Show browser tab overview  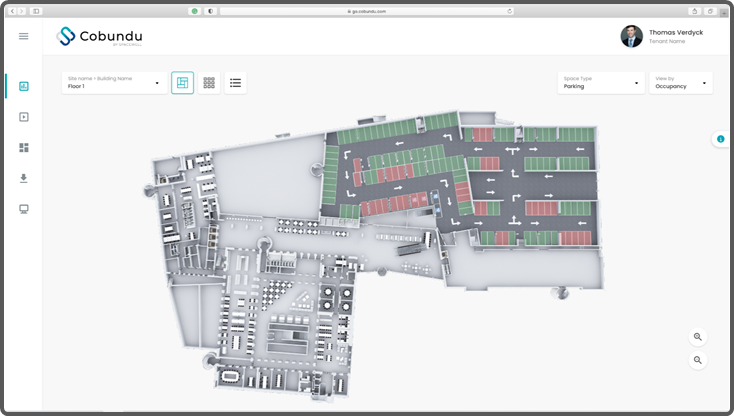[x=710, y=11]
